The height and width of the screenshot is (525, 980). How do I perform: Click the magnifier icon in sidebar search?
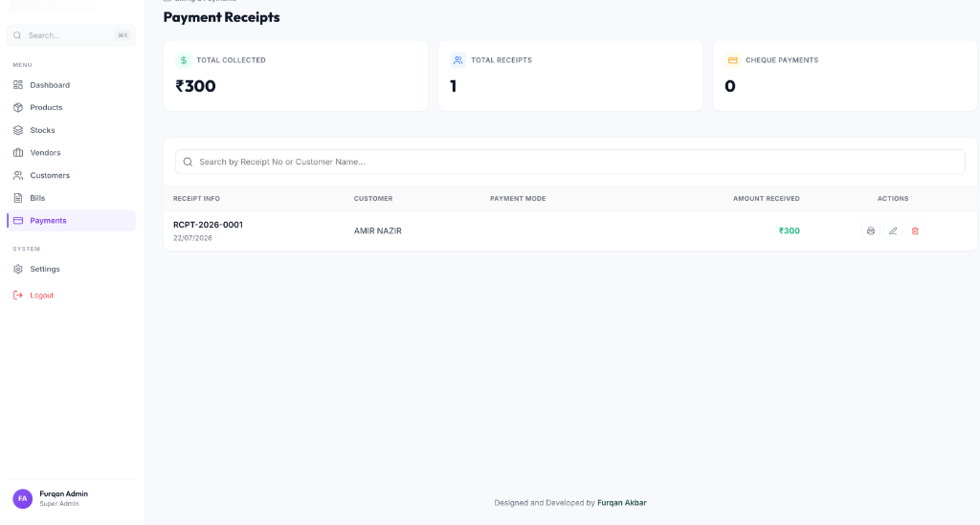pos(17,35)
